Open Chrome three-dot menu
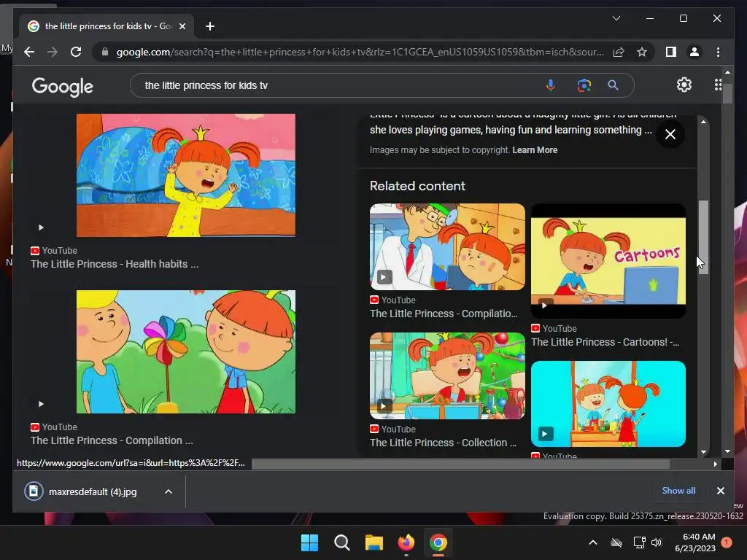This screenshot has width=747, height=560. click(718, 52)
